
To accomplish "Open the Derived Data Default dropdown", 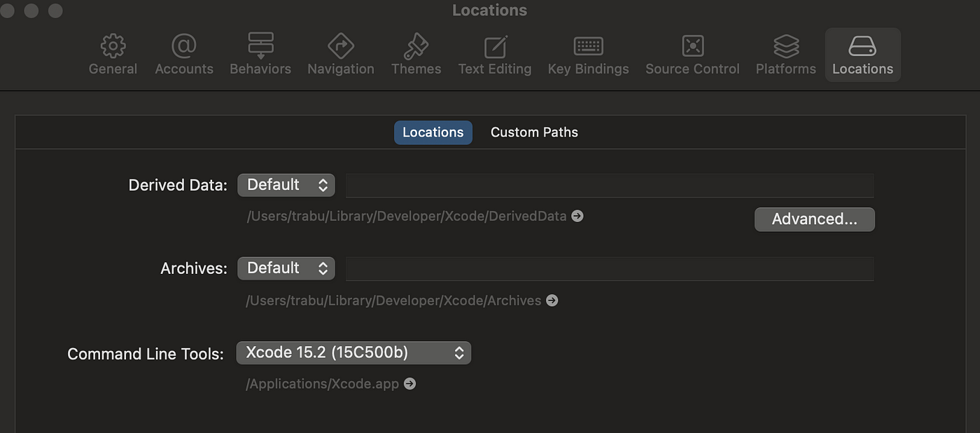I will 286,185.
